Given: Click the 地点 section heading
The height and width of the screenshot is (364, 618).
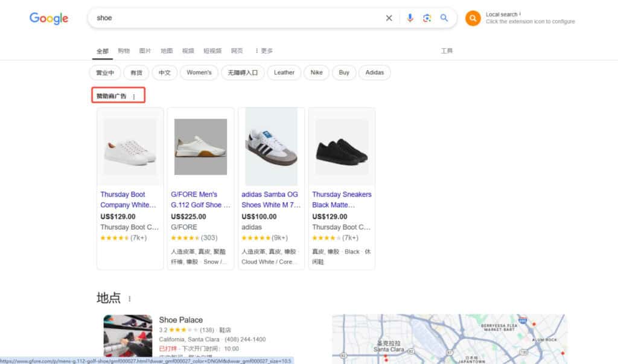Looking at the screenshot, I should (x=109, y=298).
